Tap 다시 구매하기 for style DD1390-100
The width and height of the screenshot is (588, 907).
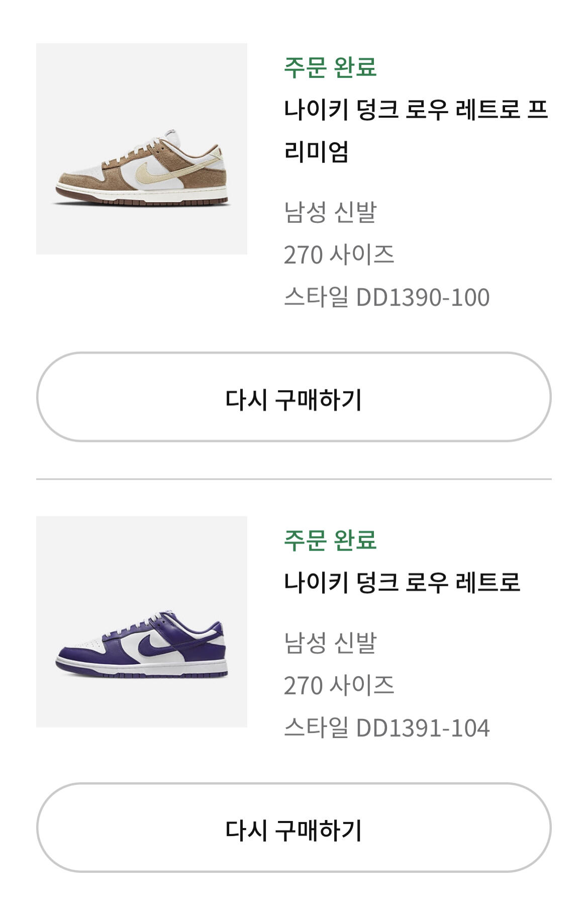click(294, 397)
